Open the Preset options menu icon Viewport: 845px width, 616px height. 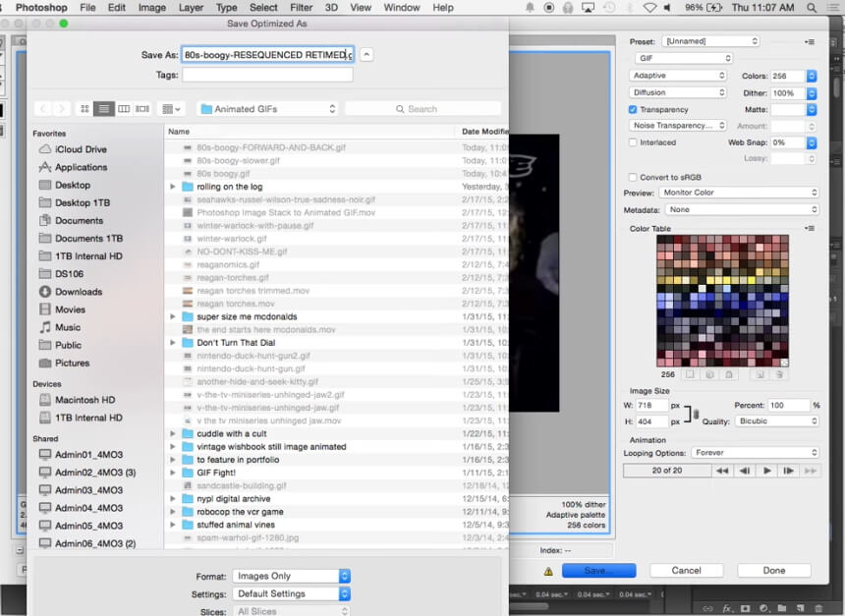point(810,41)
